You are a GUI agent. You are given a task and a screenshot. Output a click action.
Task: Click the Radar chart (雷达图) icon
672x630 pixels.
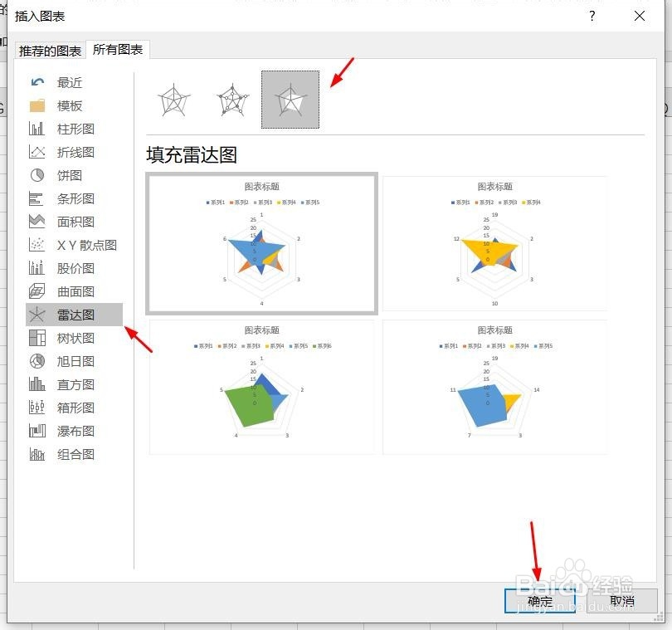37,315
